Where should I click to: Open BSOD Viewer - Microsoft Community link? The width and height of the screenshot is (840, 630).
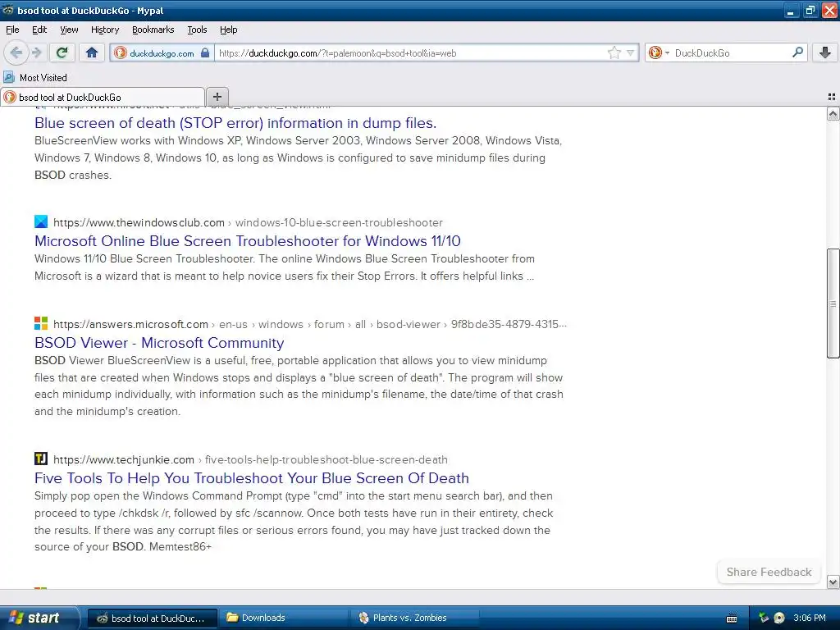tap(159, 343)
